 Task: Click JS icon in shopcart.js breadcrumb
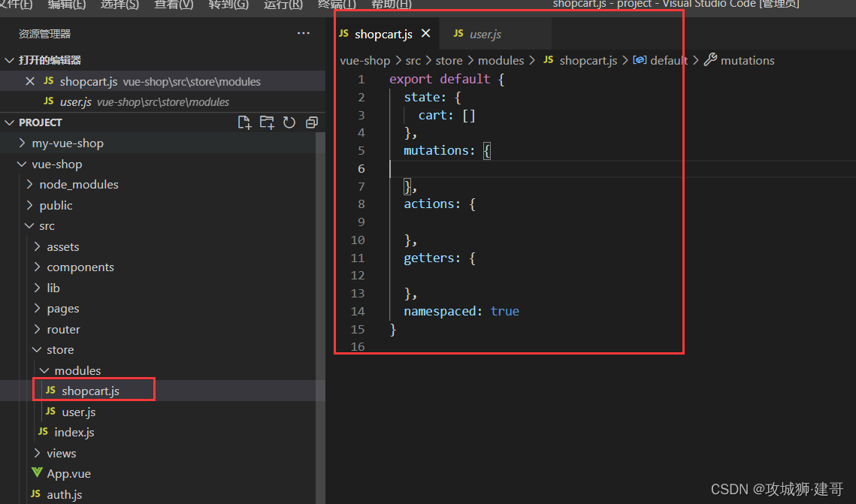549,59
